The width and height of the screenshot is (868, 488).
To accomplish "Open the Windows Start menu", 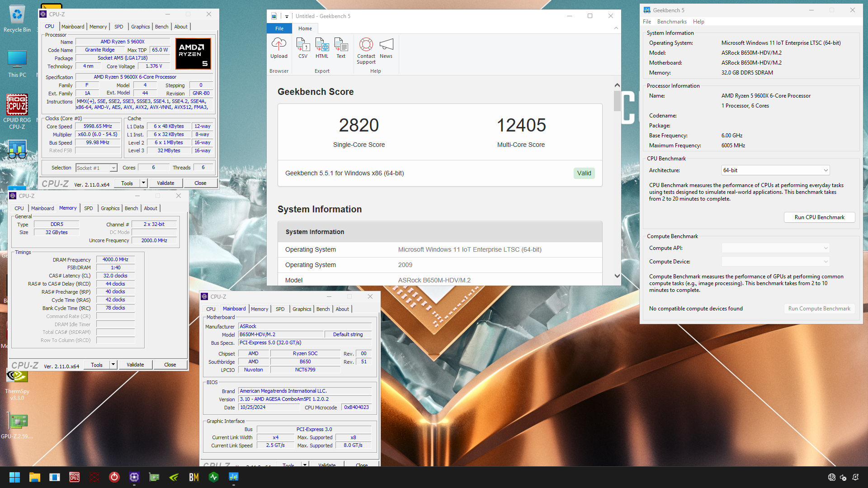I will click(14, 477).
